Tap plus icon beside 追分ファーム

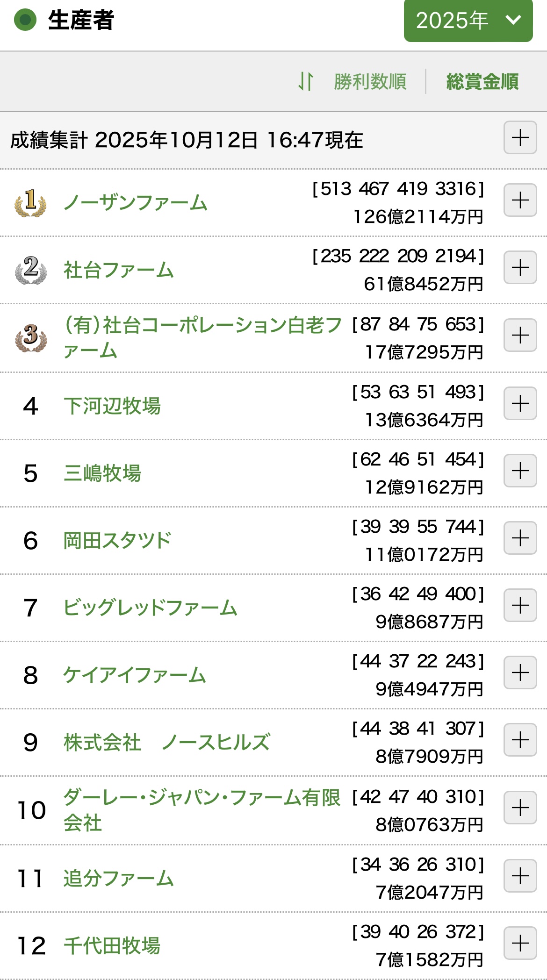click(520, 876)
